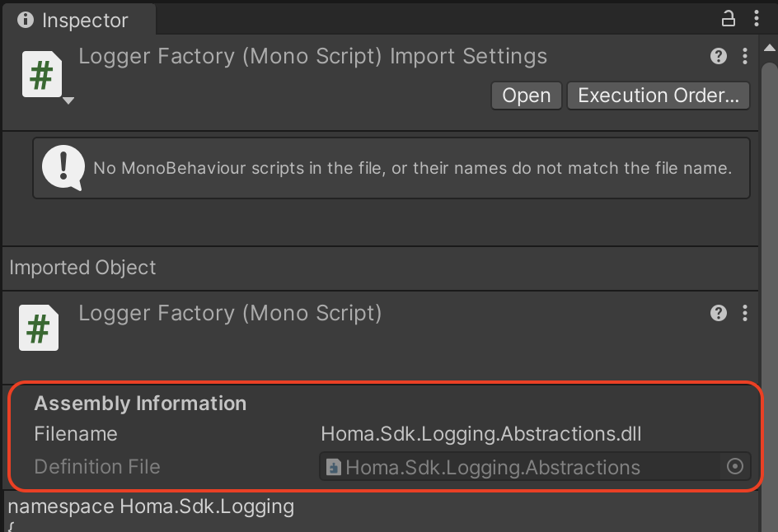Expand the script thumbnail disclosure arrow
Screen dimensions: 778x532
68,100
